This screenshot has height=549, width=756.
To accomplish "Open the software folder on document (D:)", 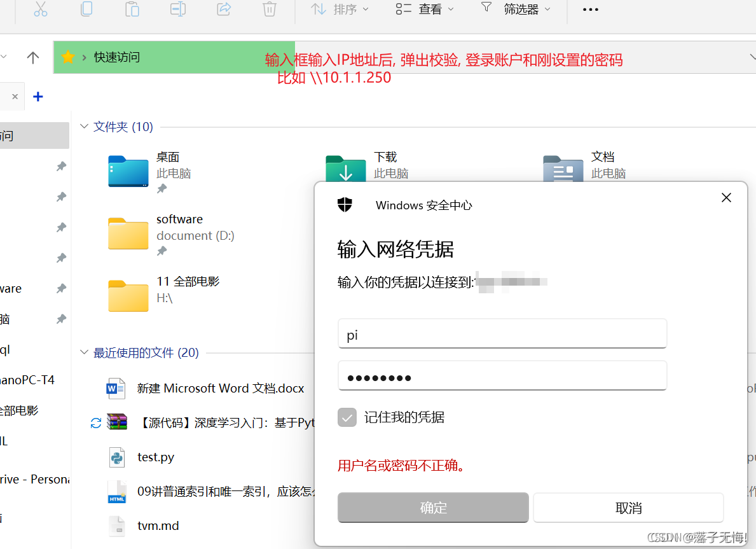I will click(128, 233).
